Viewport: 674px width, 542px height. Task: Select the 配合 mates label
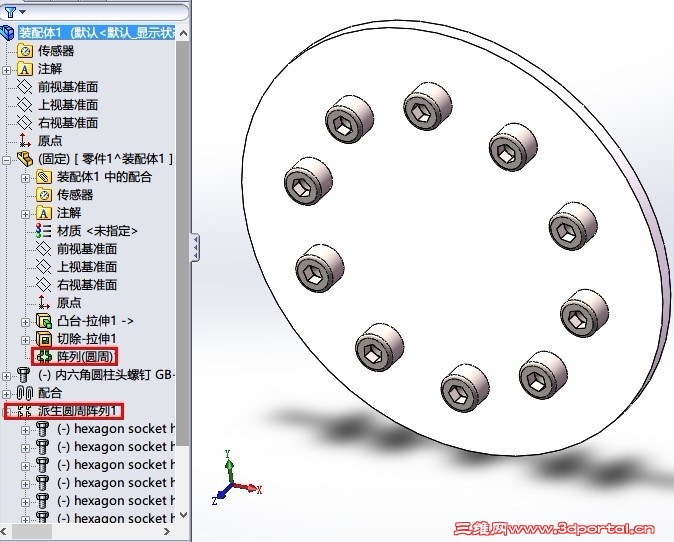50,393
